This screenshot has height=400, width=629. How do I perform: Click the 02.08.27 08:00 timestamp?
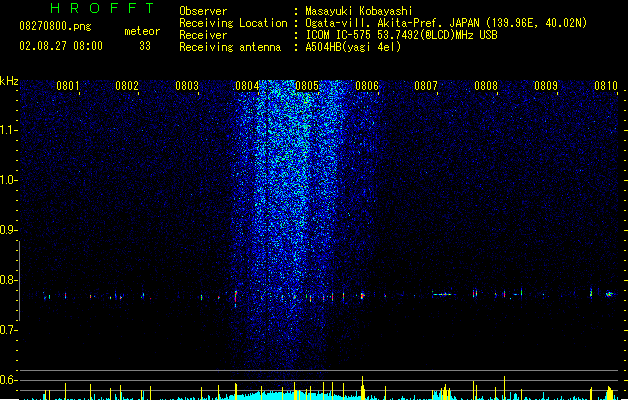pyautogui.click(x=61, y=46)
